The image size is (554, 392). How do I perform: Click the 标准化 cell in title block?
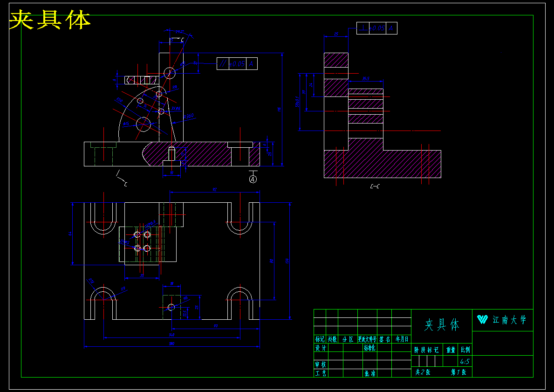369,348
